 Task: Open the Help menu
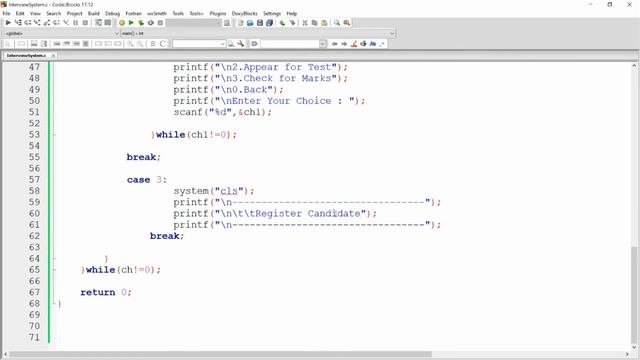coord(291,13)
